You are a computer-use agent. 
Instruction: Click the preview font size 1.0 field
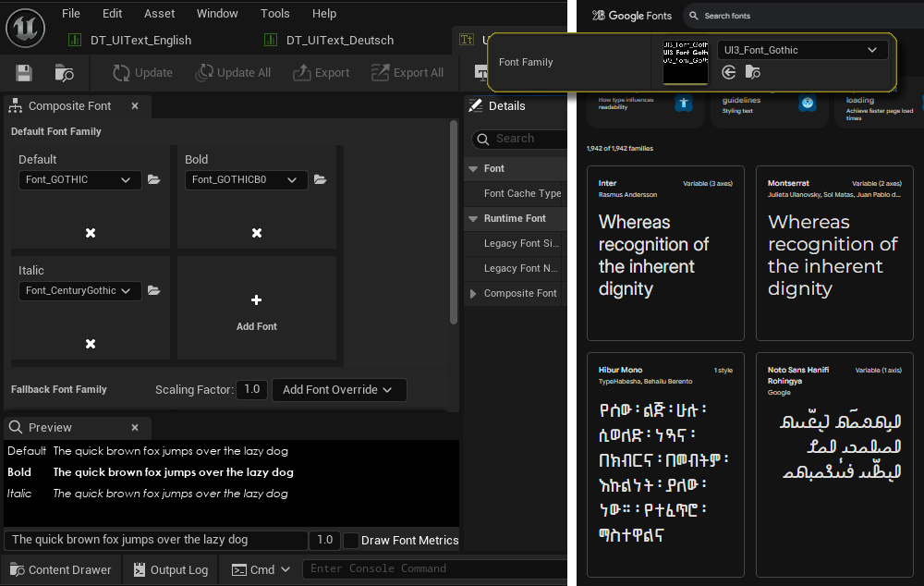324,540
